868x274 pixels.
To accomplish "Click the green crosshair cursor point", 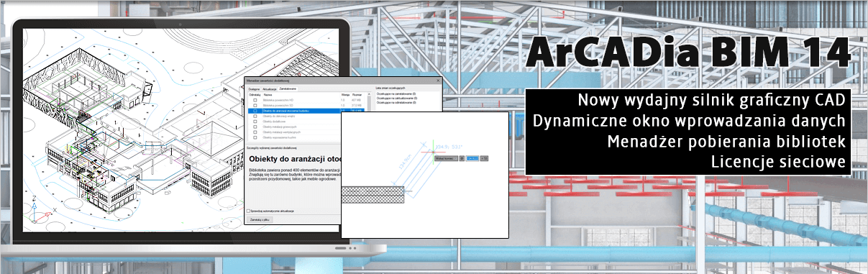I will point(433,152).
